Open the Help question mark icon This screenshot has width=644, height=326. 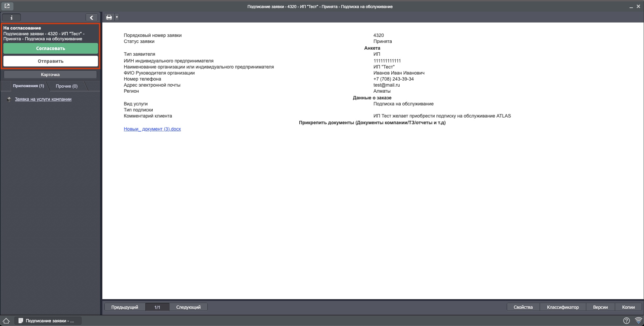(x=626, y=321)
